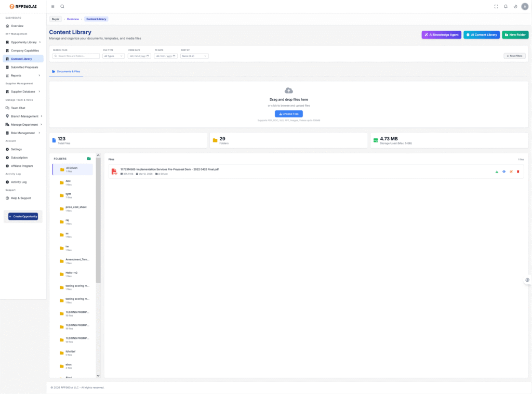Switch to the Documents & Files tab
Viewport: 532px width, 394px height.
65,71
